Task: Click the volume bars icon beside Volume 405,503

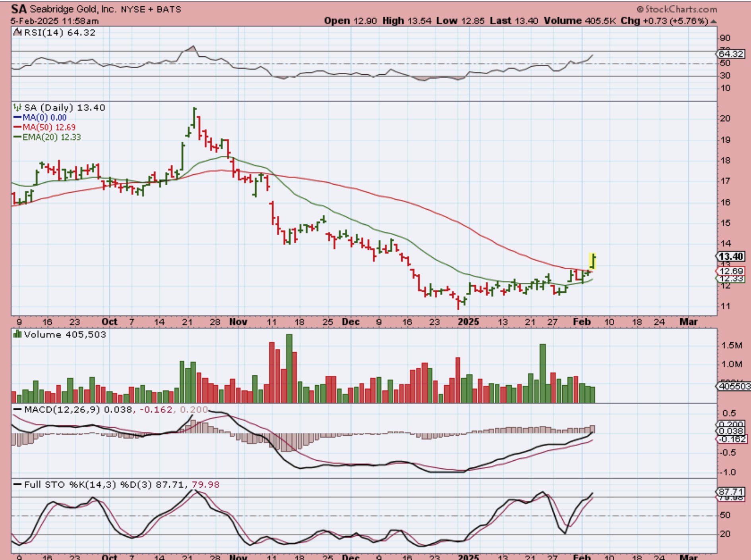Action: coord(17,334)
